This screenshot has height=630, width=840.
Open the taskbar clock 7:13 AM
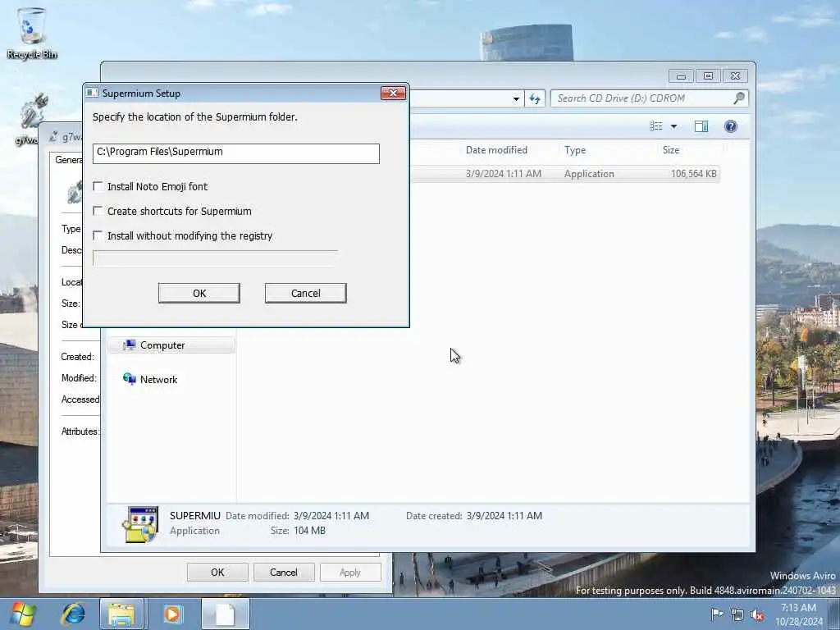pos(798,614)
